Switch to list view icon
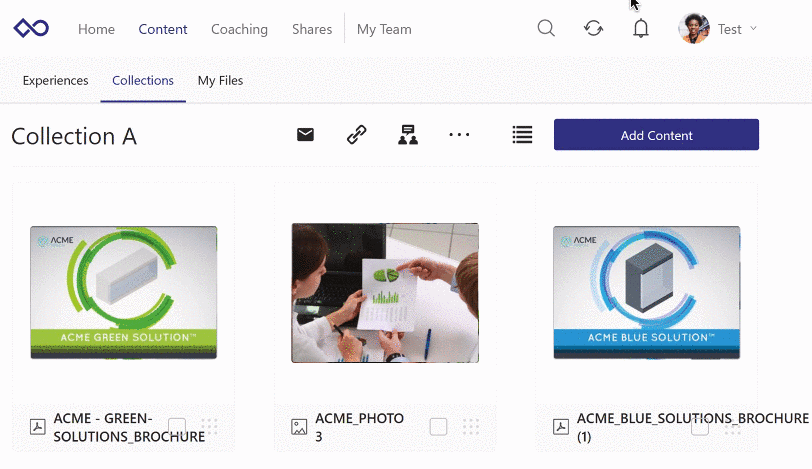Image resolution: width=812 pixels, height=469 pixels. [522, 135]
